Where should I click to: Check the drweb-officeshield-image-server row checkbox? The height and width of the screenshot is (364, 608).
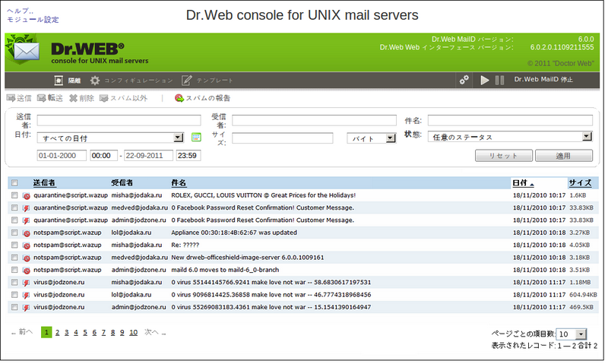pyautogui.click(x=14, y=257)
